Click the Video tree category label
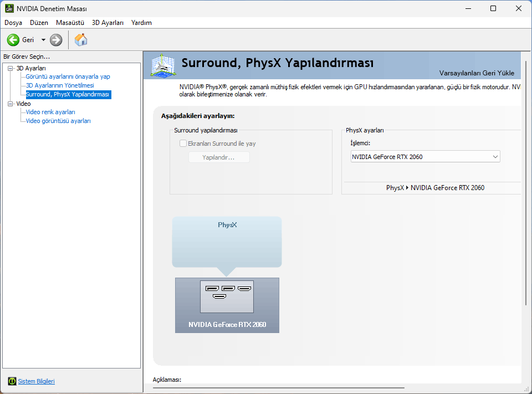 coord(23,104)
